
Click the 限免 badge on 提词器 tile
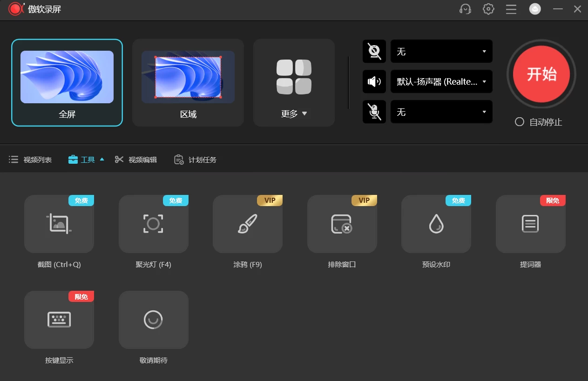(x=553, y=201)
